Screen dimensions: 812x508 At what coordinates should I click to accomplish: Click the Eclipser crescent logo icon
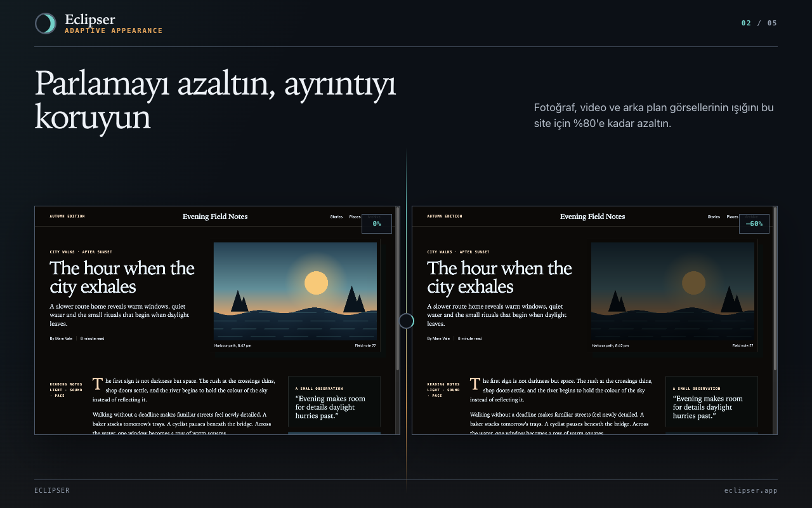click(x=46, y=23)
